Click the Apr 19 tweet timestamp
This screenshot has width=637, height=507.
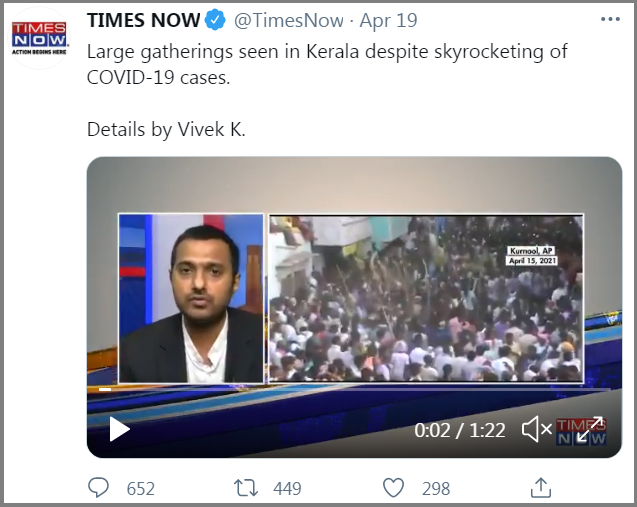[x=388, y=20]
